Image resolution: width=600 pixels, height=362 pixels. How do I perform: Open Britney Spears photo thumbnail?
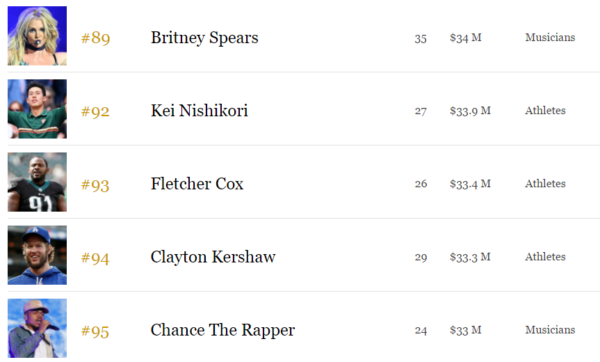click(x=37, y=36)
